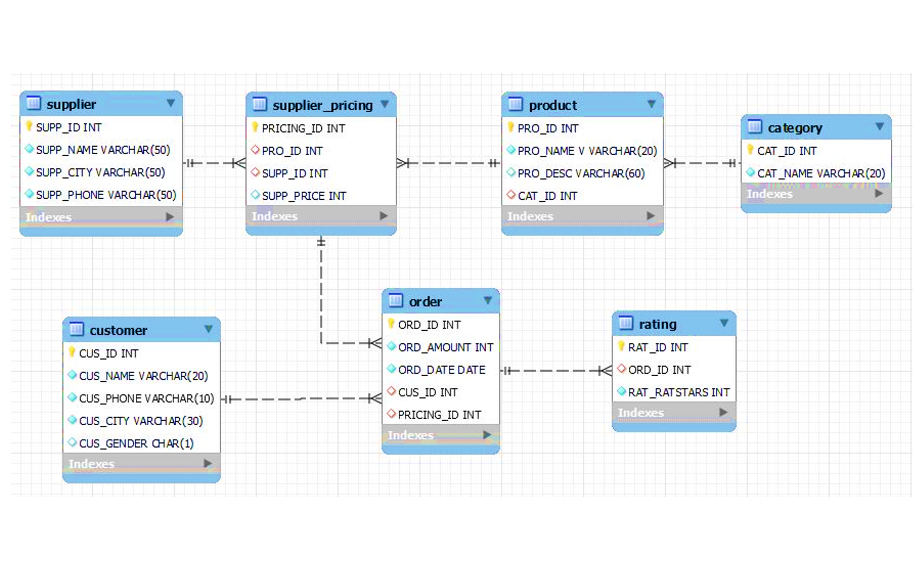924x570 pixels.
Task: Click red diamond beside CUS_ID in order
Action: [x=391, y=392]
